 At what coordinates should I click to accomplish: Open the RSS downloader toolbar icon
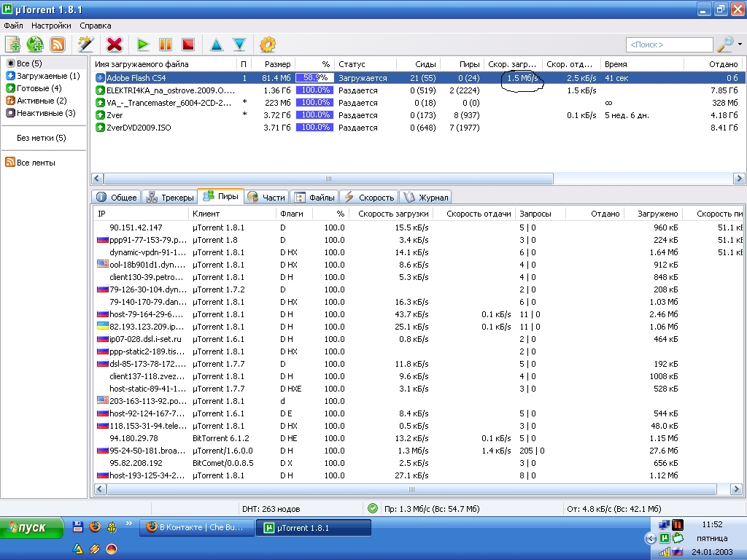(x=58, y=44)
